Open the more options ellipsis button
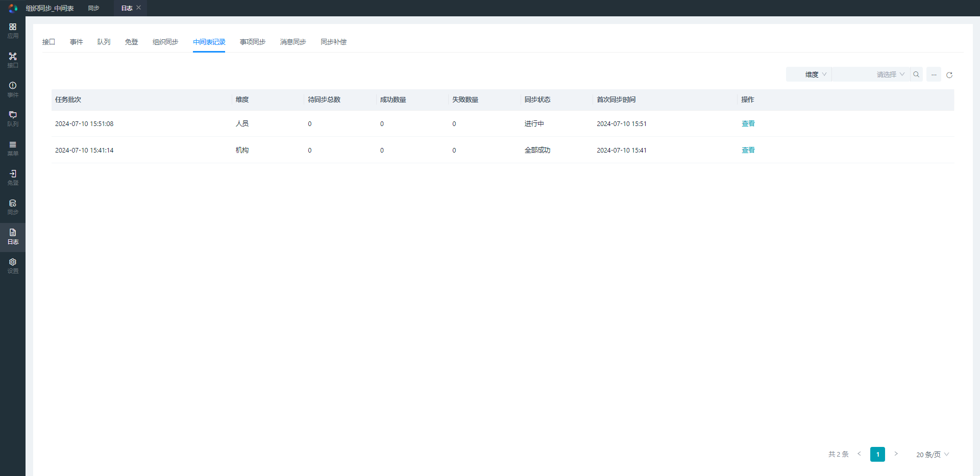The image size is (980, 476). click(x=934, y=74)
